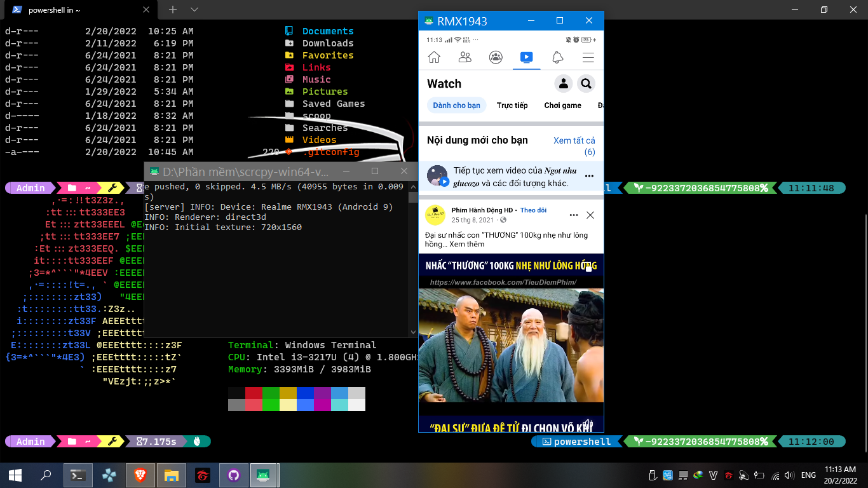Open Phim Hành Động HD page avatar
Screen dimensions: 868x488
(435, 215)
